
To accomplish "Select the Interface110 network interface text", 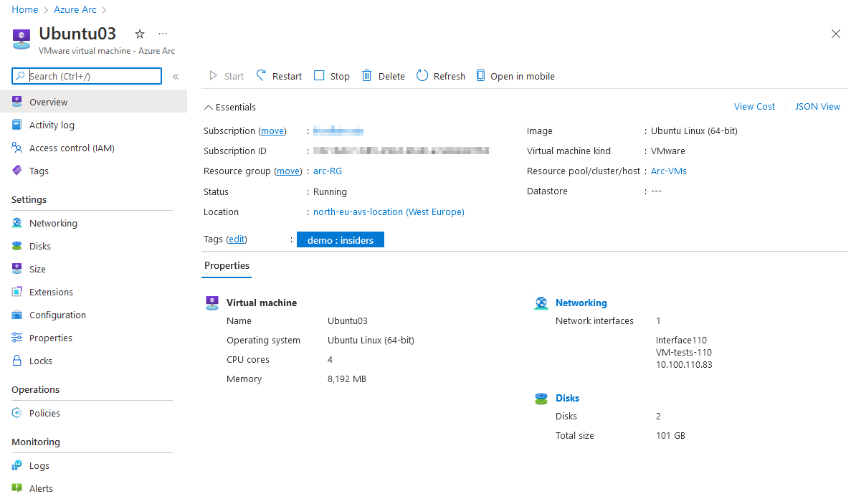I will [x=681, y=341].
